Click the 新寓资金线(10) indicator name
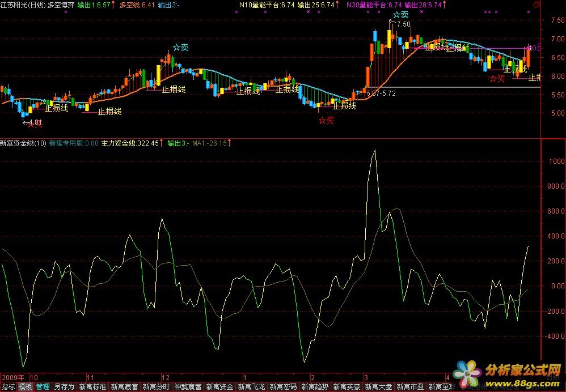Viewport: 566px width, 392px height. 23,143
